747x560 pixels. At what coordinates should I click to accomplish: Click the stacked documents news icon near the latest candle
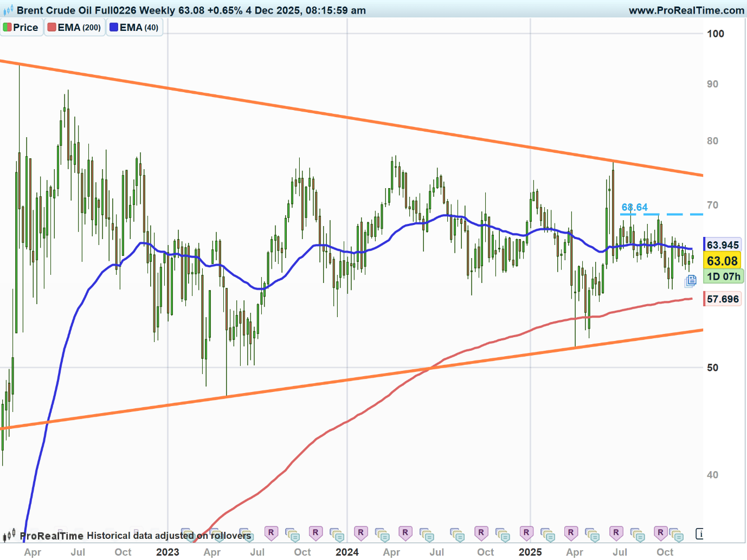(x=691, y=280)
